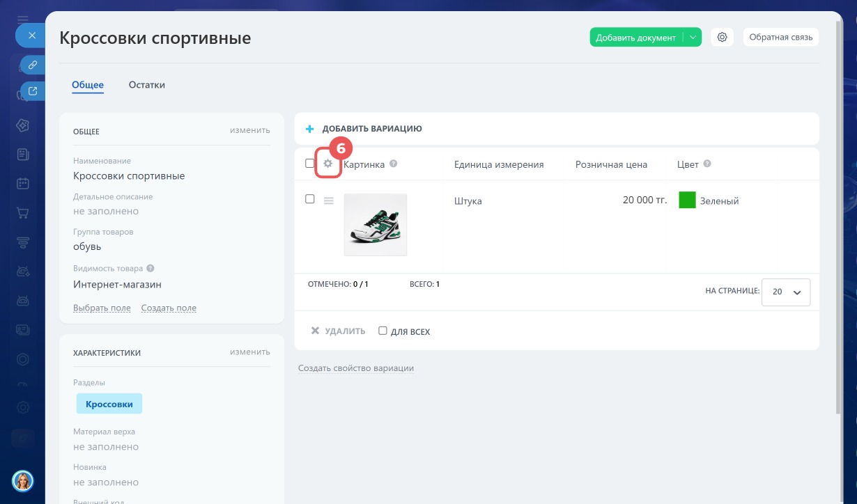Close the slider panel with X button
The image size is (857, 504).
pos(31,36)
